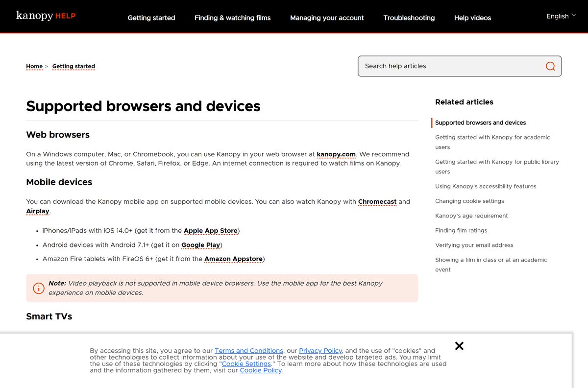Click the Related articles heading

point(464,102)
